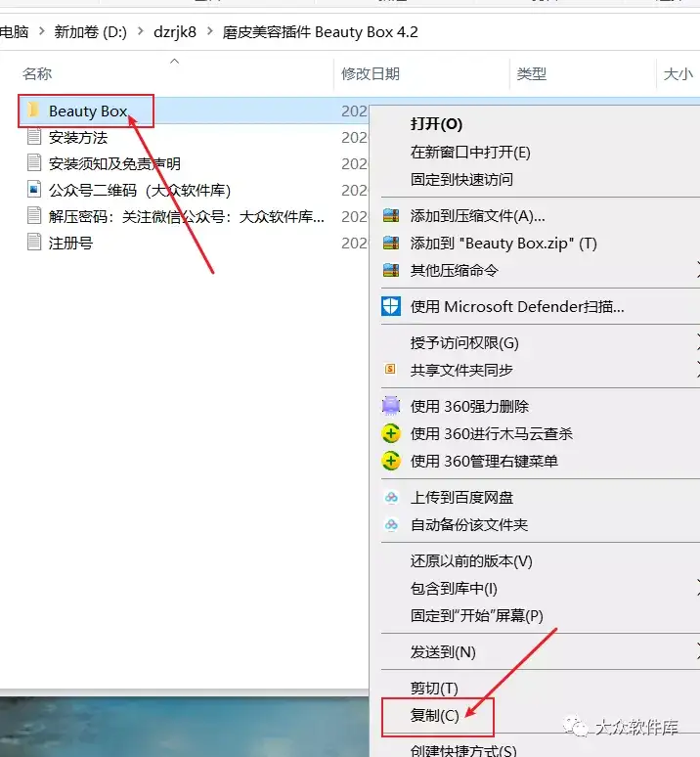The height and width of the screenshot is (757, 700).
Task: Click the WinRAR icon beside 其他压缩命令
Action: pyautogui.click(x=391, y=270)
